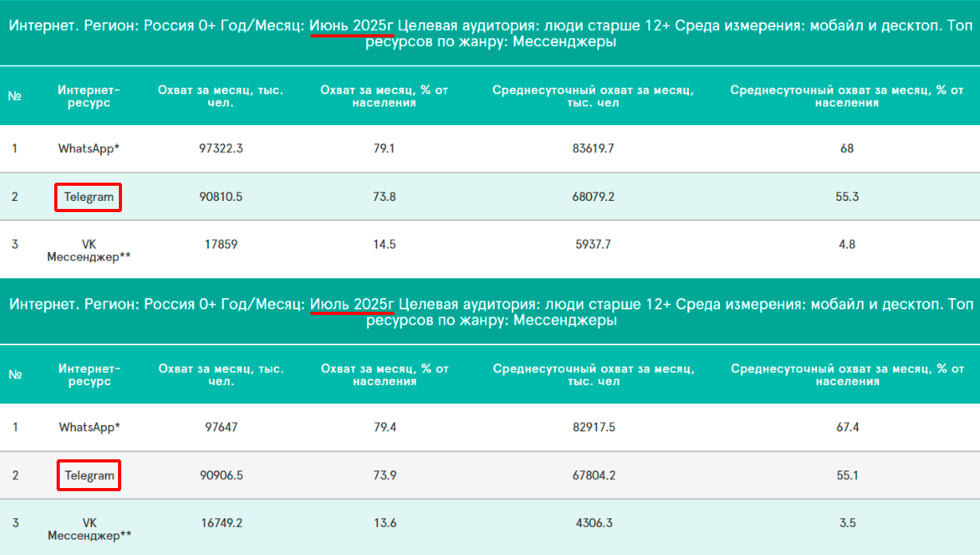Select VK Мессенджер** in the July 2025 table

click(x=89, y=529)
